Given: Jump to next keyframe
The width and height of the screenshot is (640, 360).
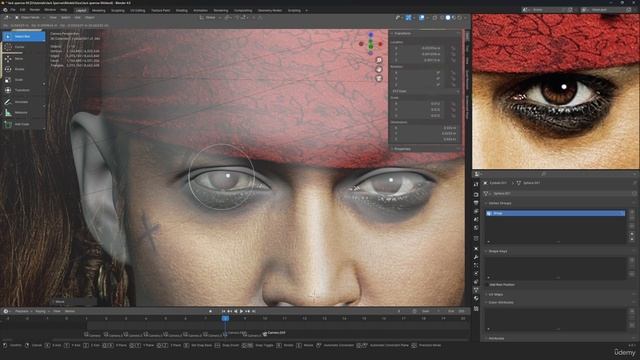Looking at the screenshot, I should click(x=247, y=311).
